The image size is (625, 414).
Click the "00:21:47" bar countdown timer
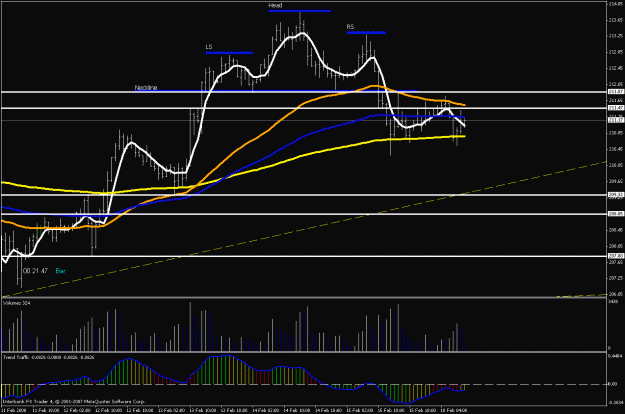click(x=35, y=271)
